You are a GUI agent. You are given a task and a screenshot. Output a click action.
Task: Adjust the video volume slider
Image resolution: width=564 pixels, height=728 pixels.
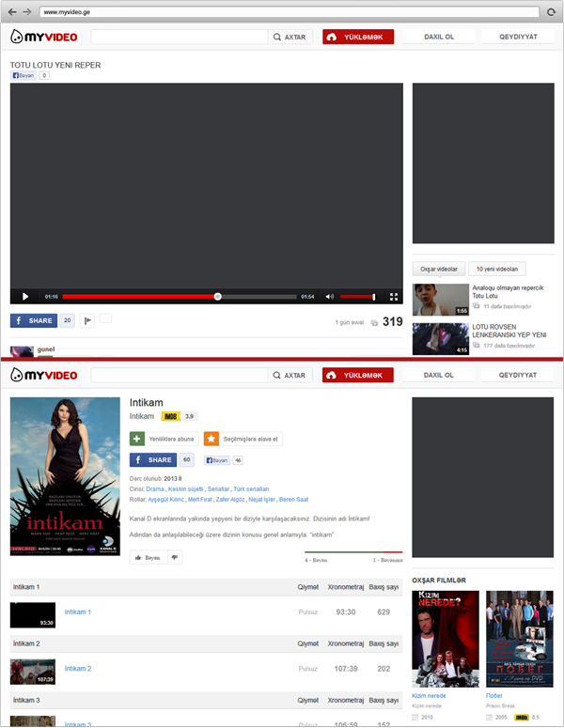pyautogui.click(x=358, y=297)
